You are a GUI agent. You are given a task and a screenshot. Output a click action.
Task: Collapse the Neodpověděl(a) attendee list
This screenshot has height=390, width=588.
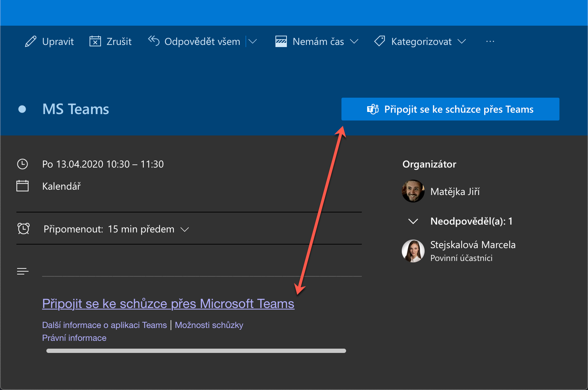[x=413, y=221]
